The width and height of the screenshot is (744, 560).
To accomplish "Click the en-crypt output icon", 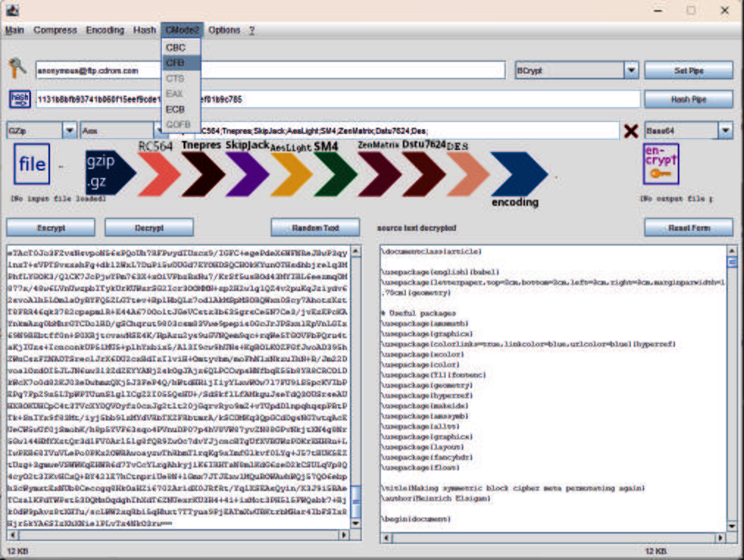I will click(x=661, y=164).
